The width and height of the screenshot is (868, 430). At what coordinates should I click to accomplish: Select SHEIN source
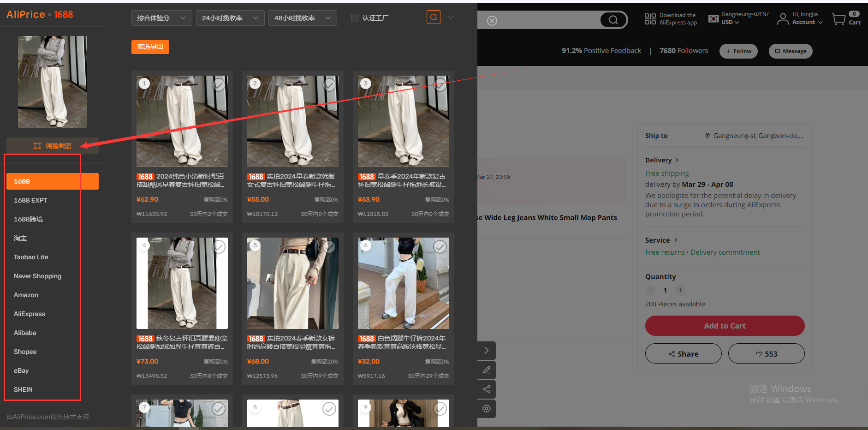[23, 389]
